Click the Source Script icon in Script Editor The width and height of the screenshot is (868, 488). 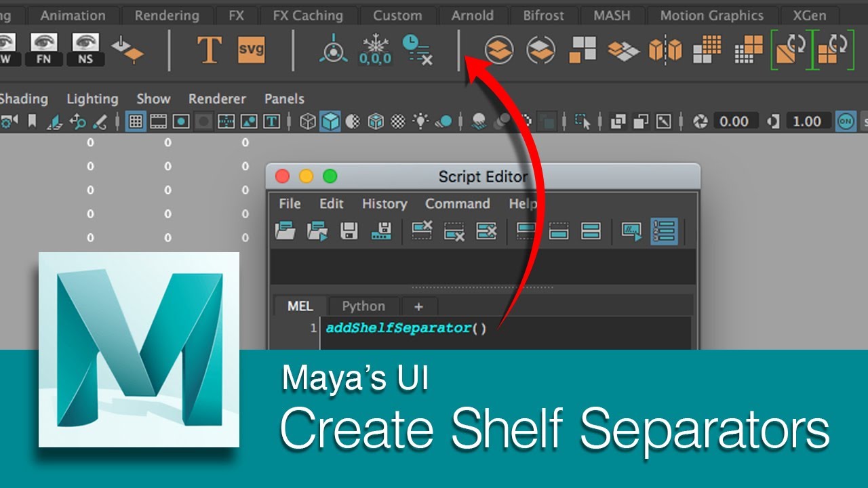pos(317,231)
